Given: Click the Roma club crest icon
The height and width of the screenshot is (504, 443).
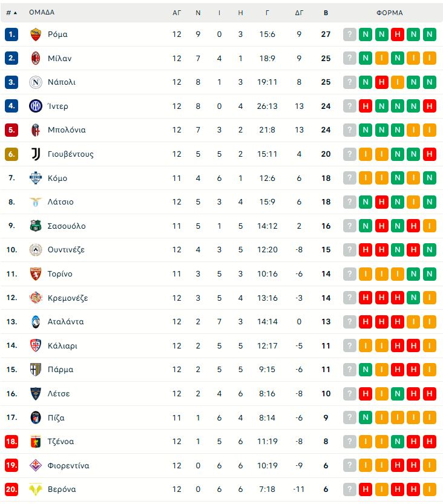Looking at the screenshot, I should [x=36, y=34].
